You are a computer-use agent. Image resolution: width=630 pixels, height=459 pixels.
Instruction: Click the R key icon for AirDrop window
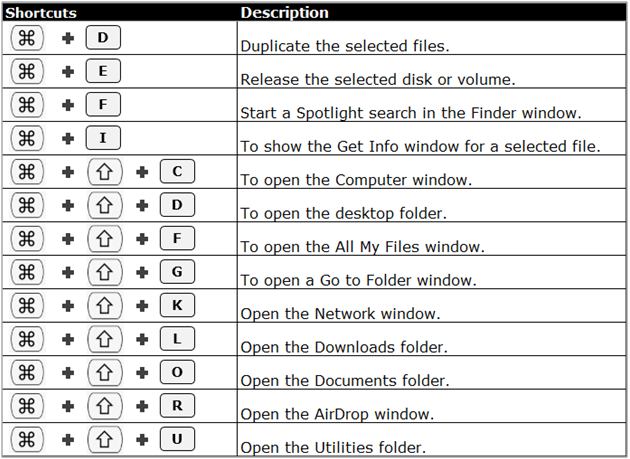(177, 406)
